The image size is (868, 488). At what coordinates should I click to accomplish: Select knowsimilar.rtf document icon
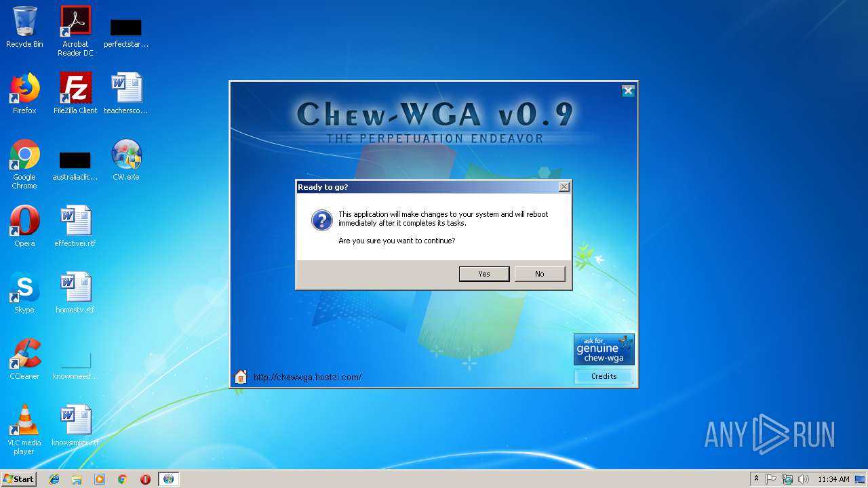point(75,426)
